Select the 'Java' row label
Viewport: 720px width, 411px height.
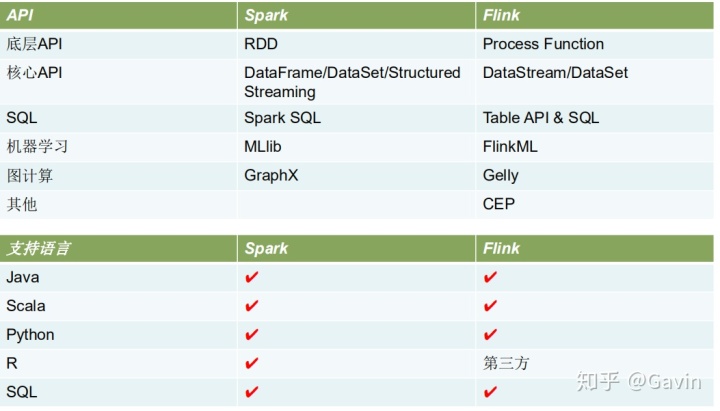tap(22, 277)
